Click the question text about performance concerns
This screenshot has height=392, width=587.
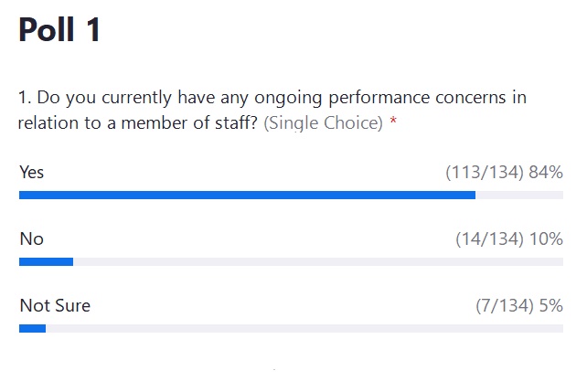(x=272, y=110)
